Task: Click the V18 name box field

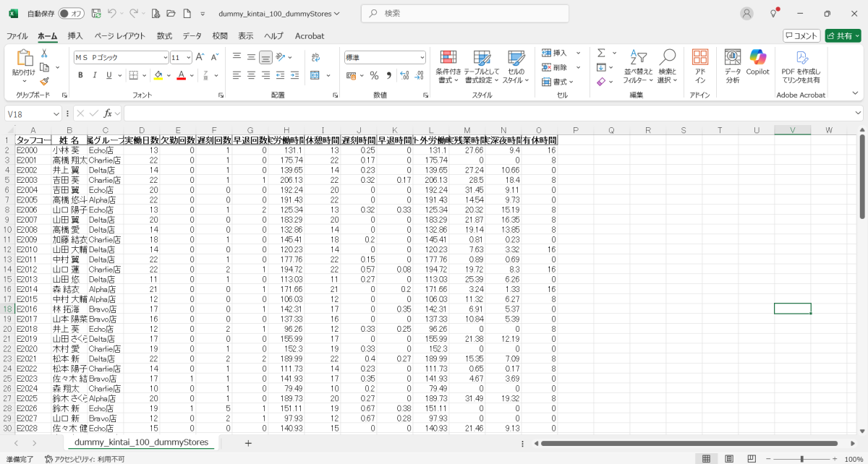Action: pos(29,113)
